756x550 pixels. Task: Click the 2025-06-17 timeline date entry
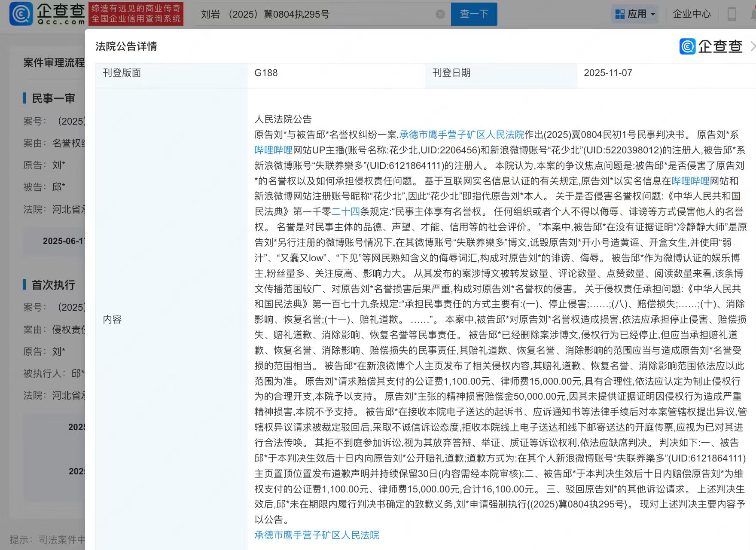pos(64,241)
